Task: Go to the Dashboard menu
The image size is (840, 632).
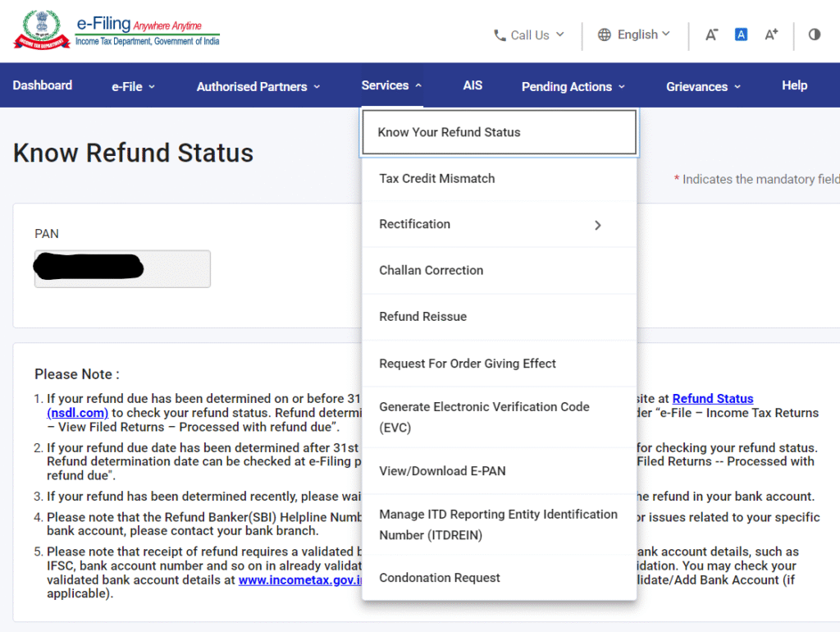Action: coord(42,85)
